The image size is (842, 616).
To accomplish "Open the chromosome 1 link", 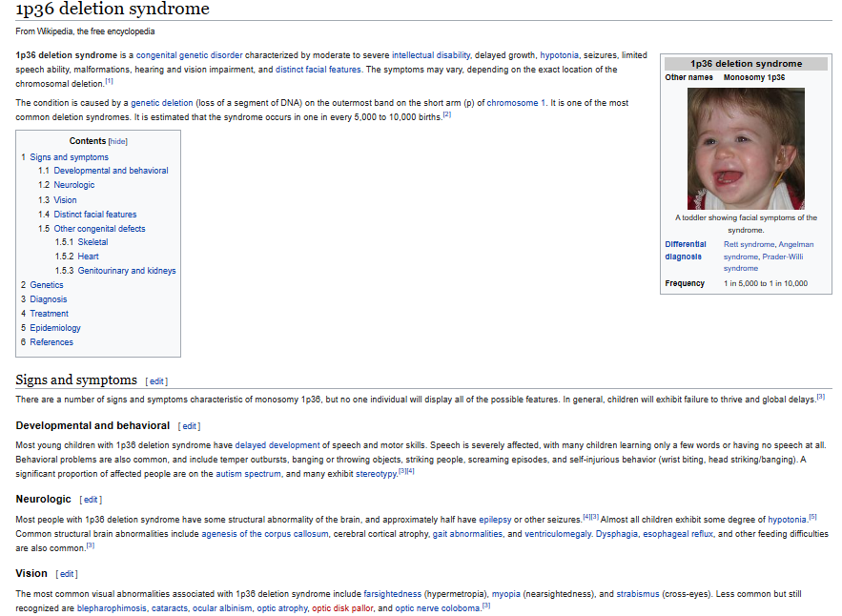I will click(x=516, y=103).
